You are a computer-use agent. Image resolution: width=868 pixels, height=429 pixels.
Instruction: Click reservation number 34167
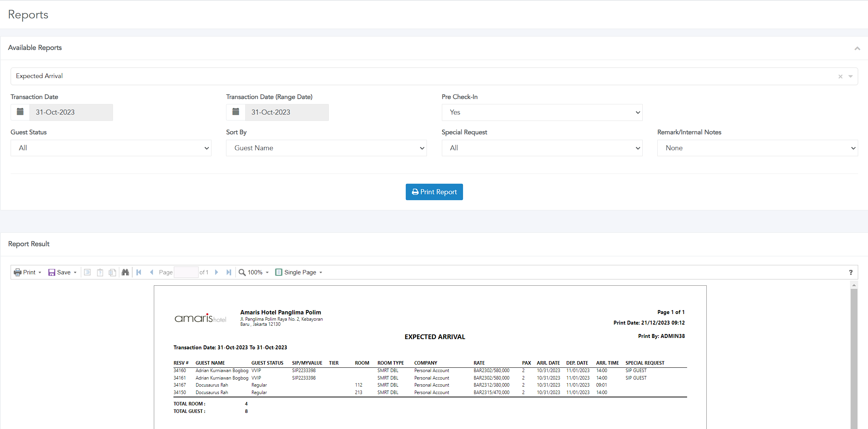coord(180,385)
